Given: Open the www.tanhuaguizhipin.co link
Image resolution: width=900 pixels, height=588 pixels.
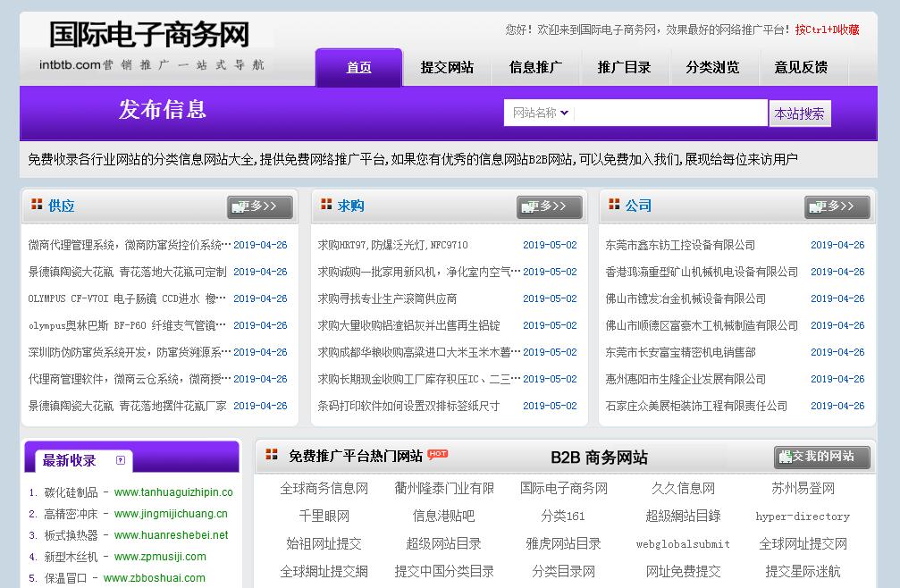Looking at the screenshot, I should 173,492.
